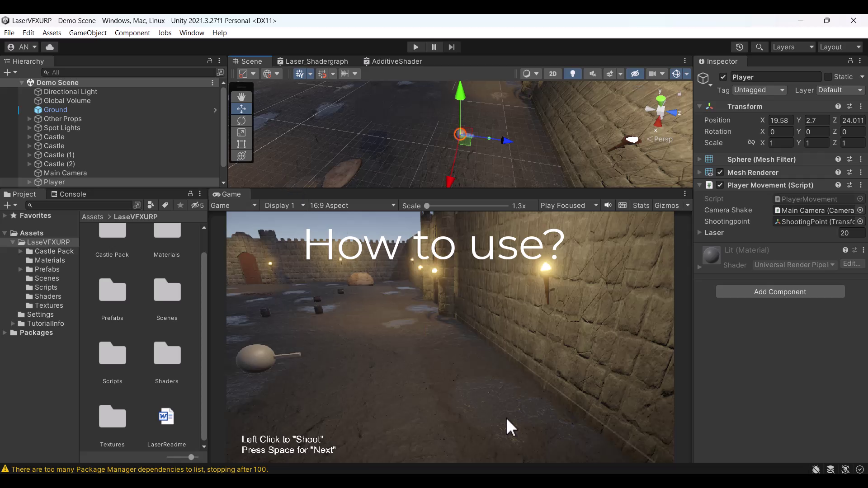Edit the Position X field
This screenshot has height=488, width=868.
point(781,120)
